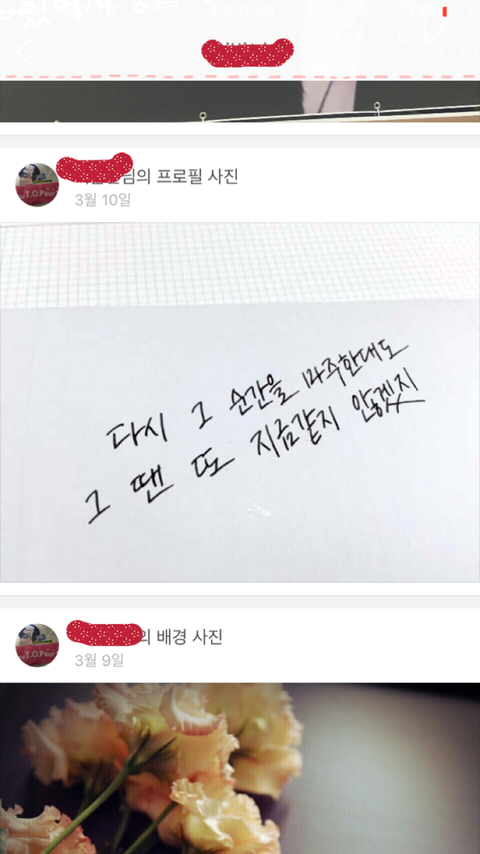This screenshot has width=480, height=854.
Task: Tap the grid-paper area of the note photo
Action: [x=240, y=265]
